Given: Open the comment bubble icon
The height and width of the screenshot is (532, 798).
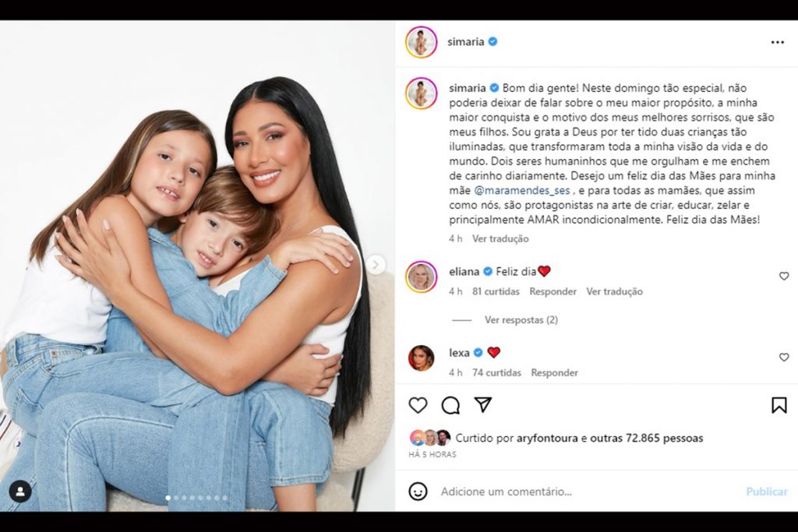Looking at the screenshot, I should tap(450, 405).
